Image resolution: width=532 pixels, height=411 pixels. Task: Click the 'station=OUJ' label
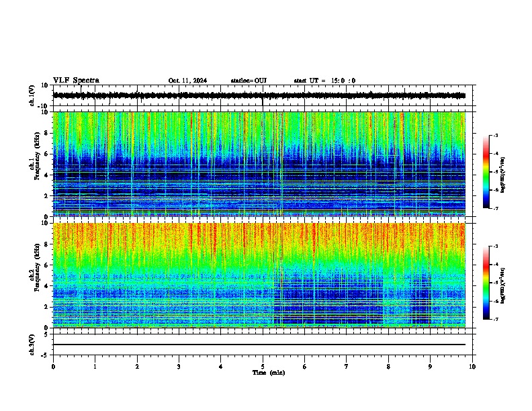249,81
